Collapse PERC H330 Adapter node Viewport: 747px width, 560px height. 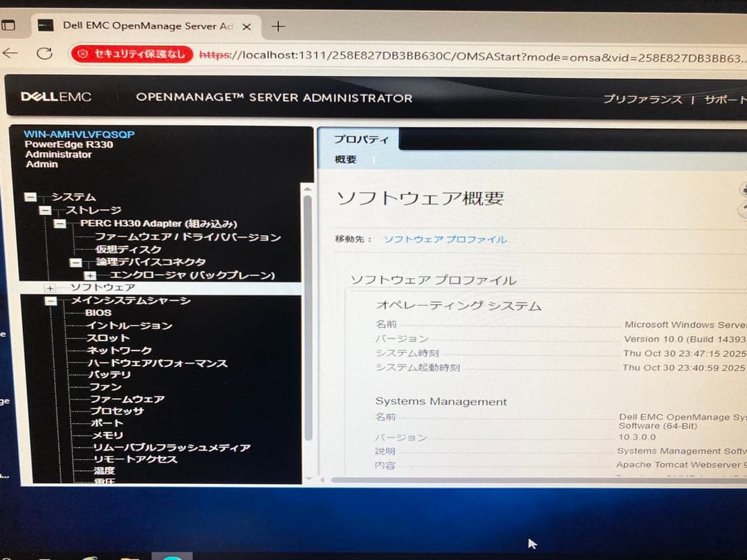coord(60,223)
